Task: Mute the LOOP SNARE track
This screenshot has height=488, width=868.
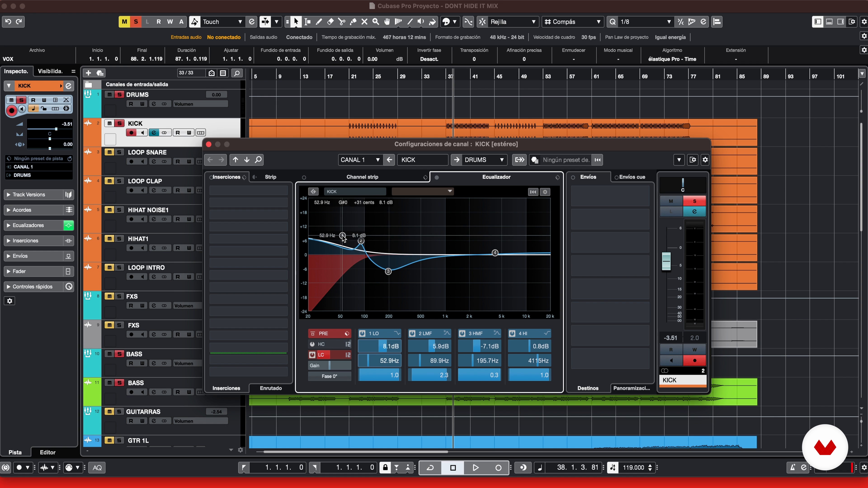Action: 109,152
